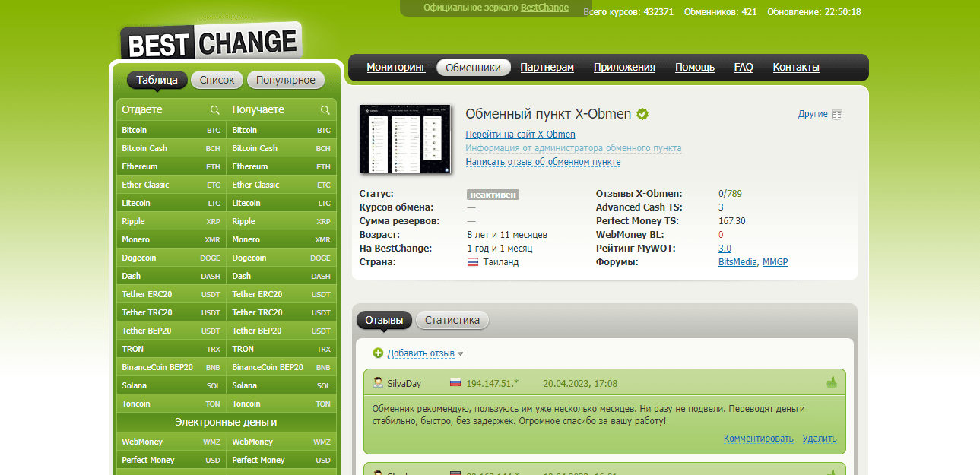Open the Статистика tab
The image size is (980, 475).
click(452, 320)
